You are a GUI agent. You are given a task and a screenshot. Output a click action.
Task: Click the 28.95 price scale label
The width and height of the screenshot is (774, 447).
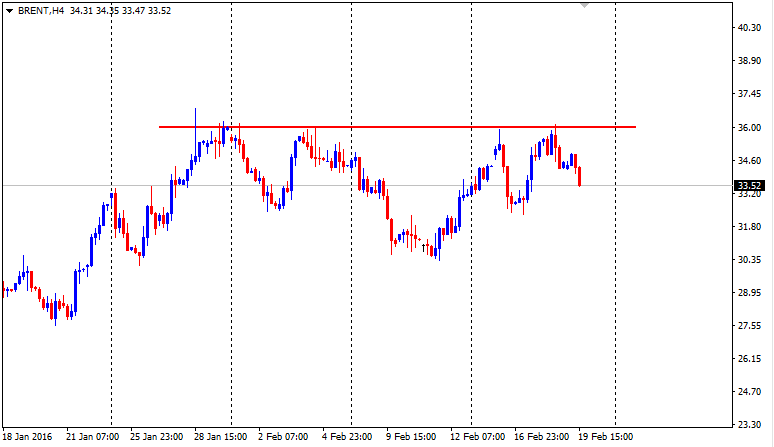point(749,293)
